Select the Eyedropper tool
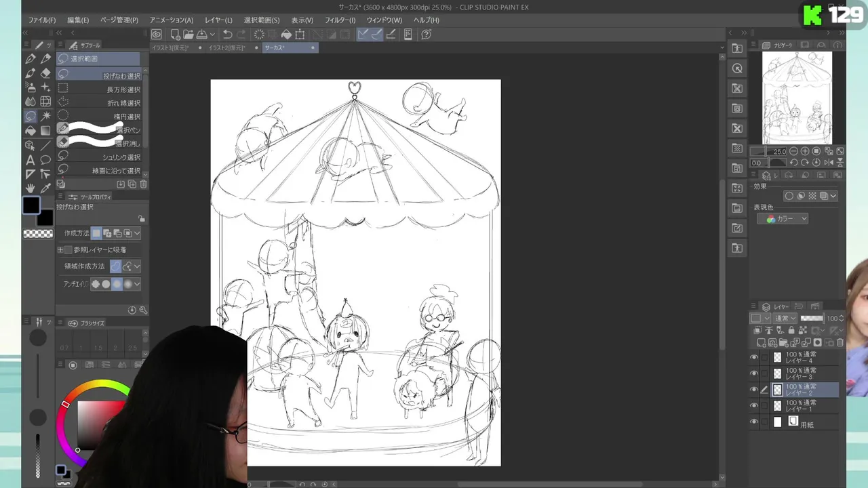 click(x=45, y=188)
